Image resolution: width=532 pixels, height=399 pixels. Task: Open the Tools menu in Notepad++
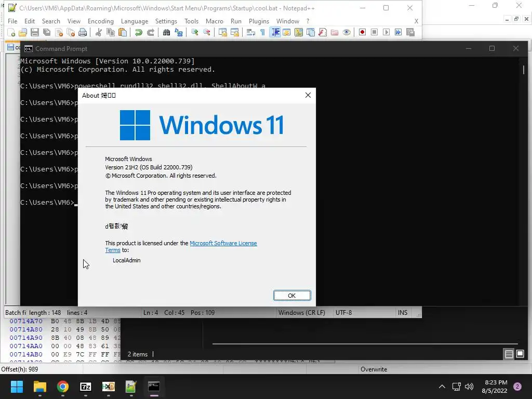pyautogui.click(x=191, y=21)
